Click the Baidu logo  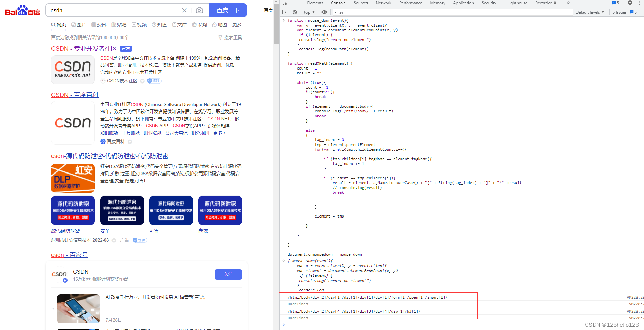coord(23,10)
